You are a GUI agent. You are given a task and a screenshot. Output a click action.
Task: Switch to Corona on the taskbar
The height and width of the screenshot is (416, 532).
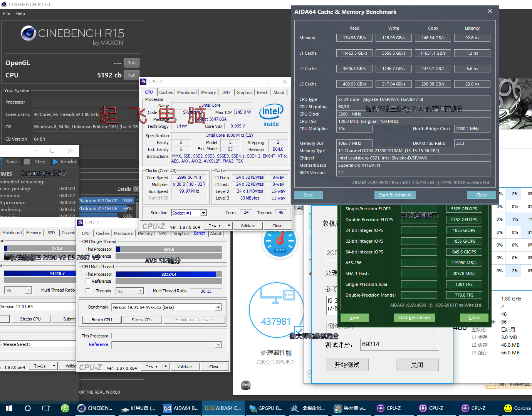click(517, 408)
